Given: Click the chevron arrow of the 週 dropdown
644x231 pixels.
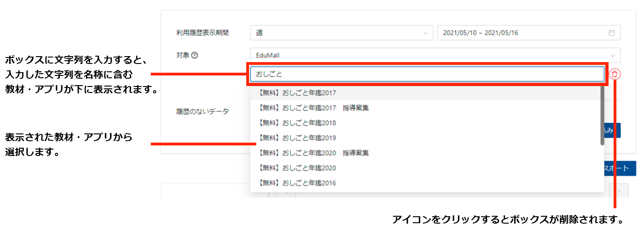Looking at the screenshot, I should pyautogui.click(x=424, y=33).
